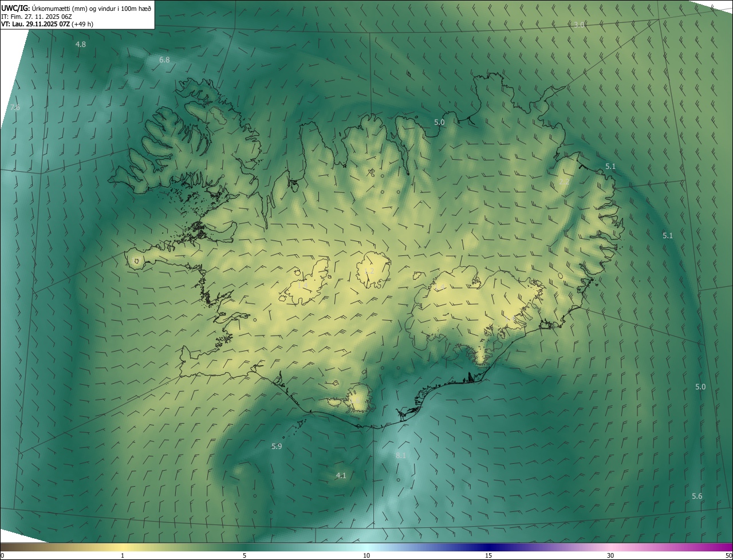Click the 7.6 value label at the western edge

[x=15, y=107]
